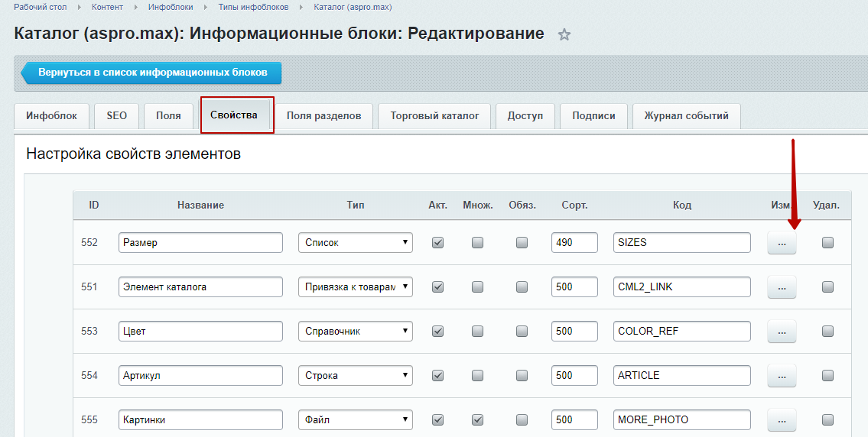Edit the name field containing Цвет

pyautogui.click(x=200, y=331)
